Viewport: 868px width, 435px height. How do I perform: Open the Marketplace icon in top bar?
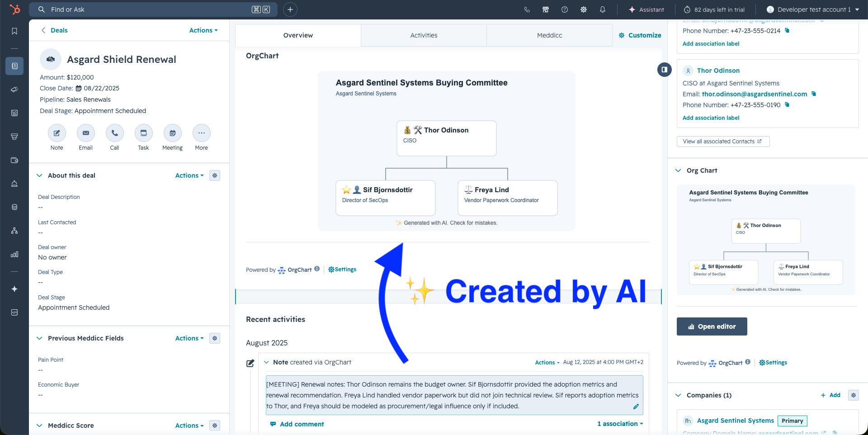pyautogui.click(x=546, y=9)
